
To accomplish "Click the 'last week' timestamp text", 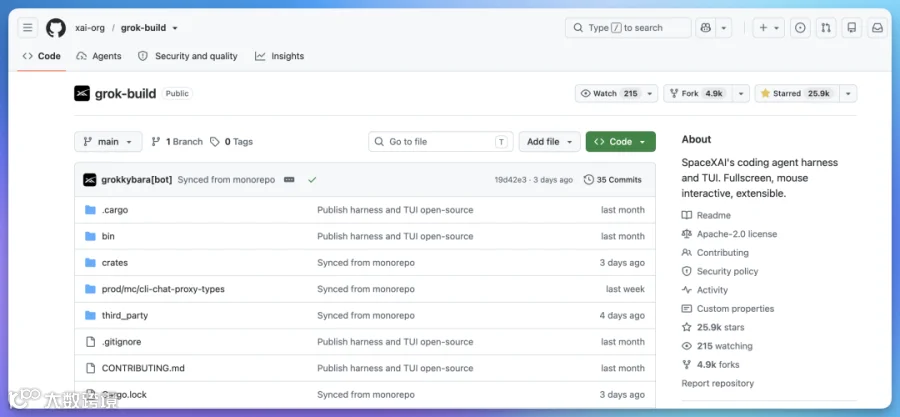I will (625, 289).
